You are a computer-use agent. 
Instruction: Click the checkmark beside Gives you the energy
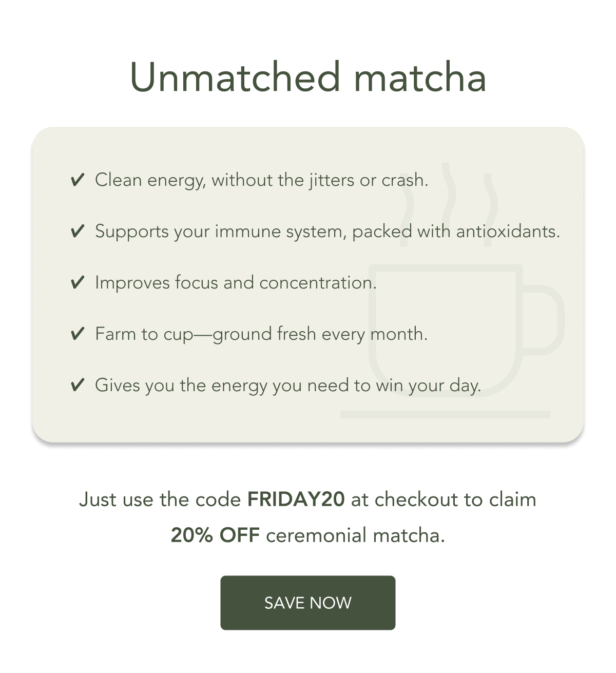77,386
